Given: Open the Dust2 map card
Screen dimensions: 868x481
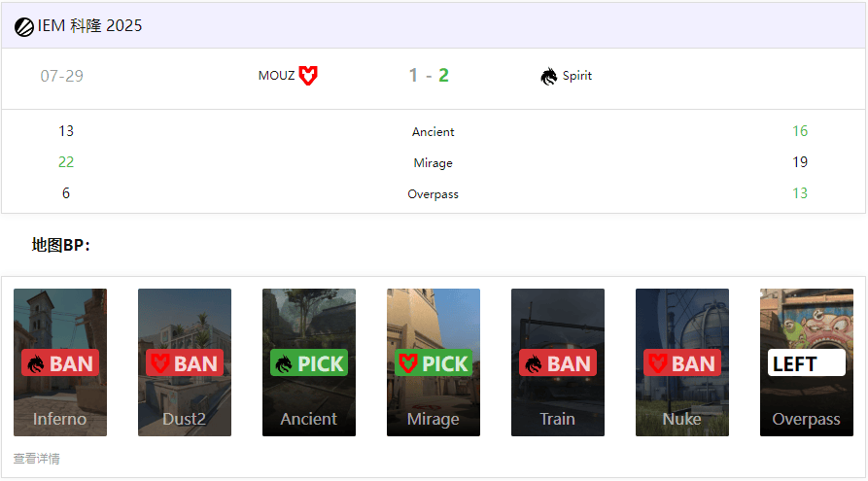Looking at the screenshot, I should (185, 362).
